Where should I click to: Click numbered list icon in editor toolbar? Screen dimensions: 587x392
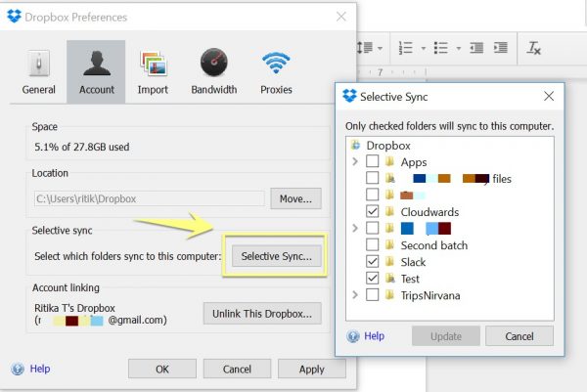click(x=405, y=48)
